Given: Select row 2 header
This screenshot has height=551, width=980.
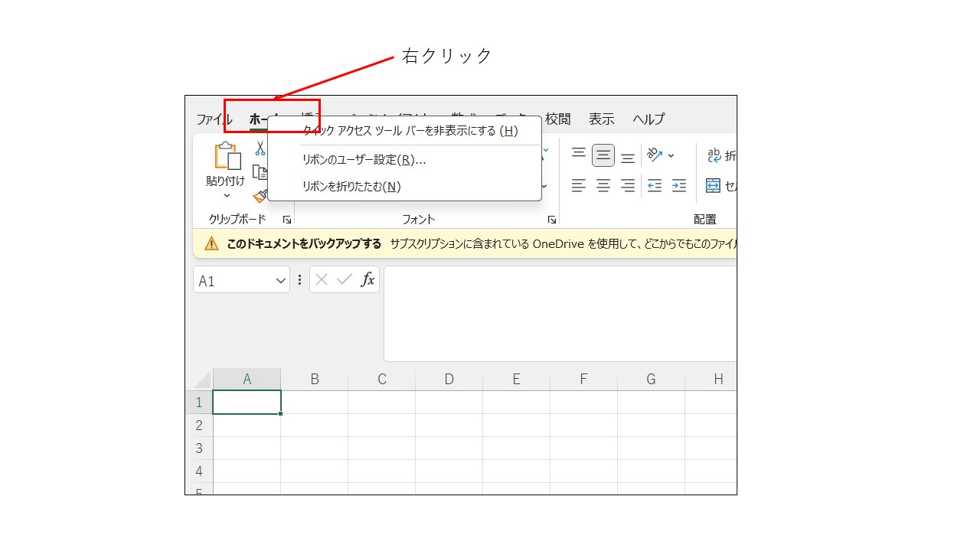Looking at the screenshot, I should coord(199,425).
